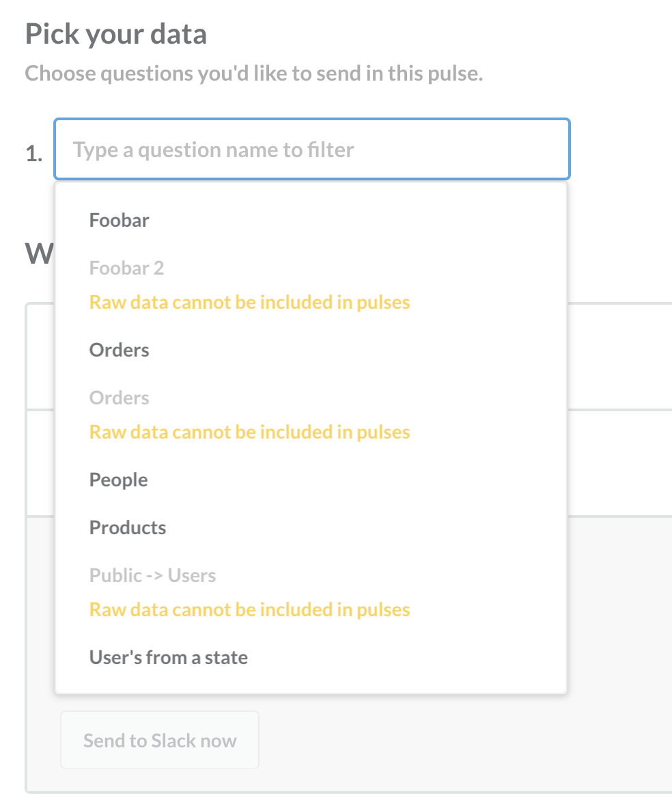Choose "User's from a state" question
Image resolution: width=672 pixels, height=802 pixels.
(168, 657)
